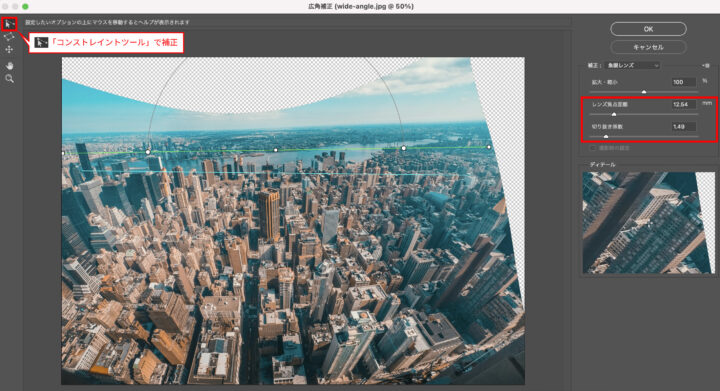Click the left endpoint handle of the green constraint line
The height and width of the screenshot is (391, 720).
pyautogui.click(x=63, y=153)
